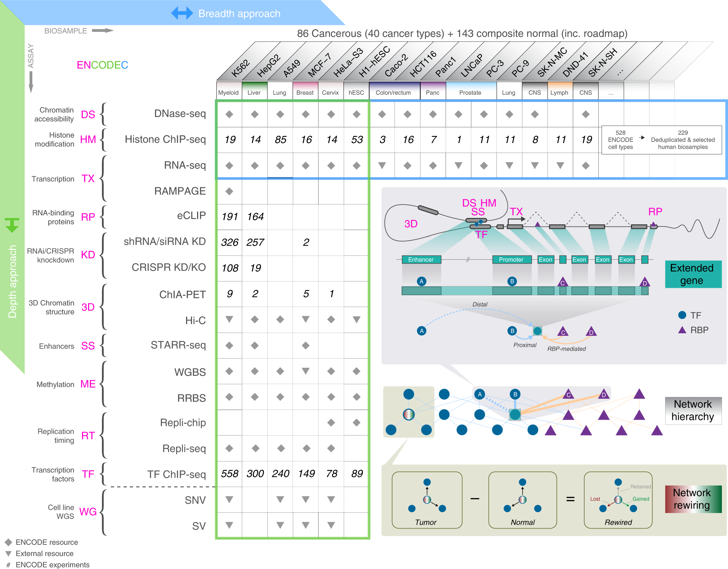Select the Prostate tissue tab
Viewport: 728px width, 569px height.
coord(470,92)
